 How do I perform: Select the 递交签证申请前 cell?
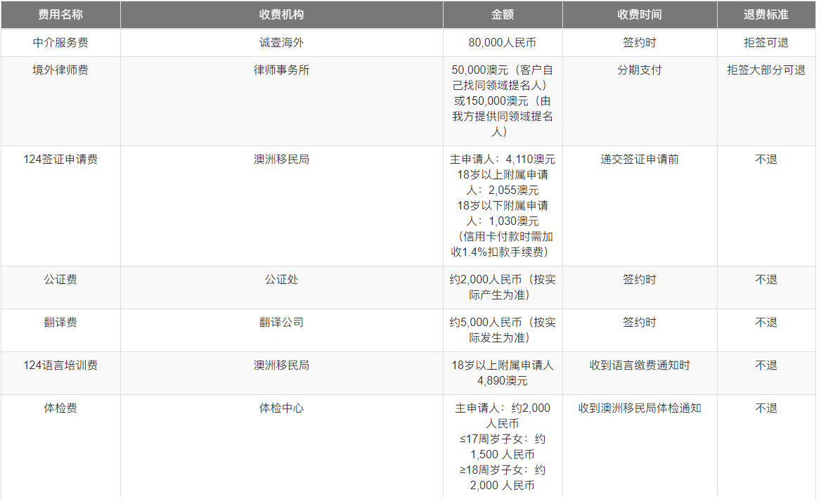coord(640,206)
